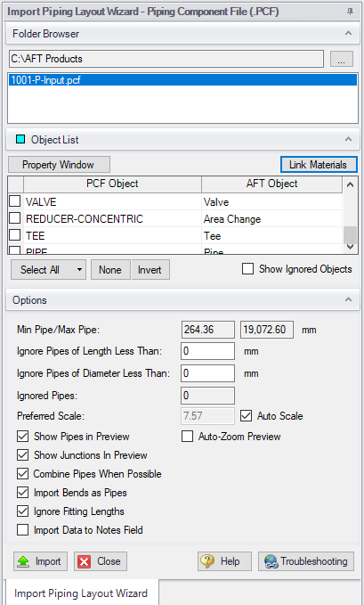364x605 pixels.
Task: Click the pin icon in the title bar
Action: pos(350,12)
